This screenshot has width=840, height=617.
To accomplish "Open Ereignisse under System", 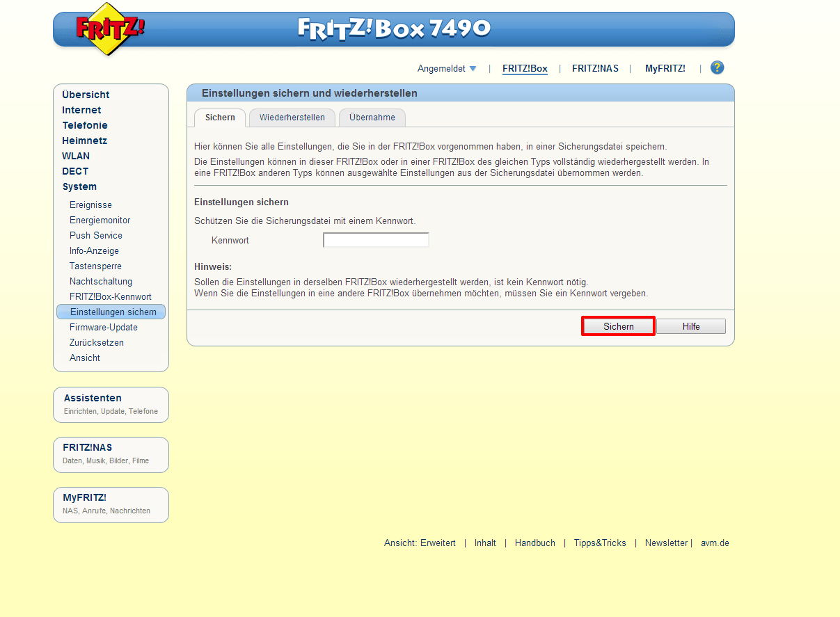I will (x=90, y=205).
